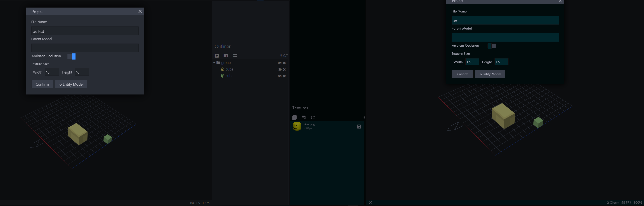Toggle Ambient Occlusion in left dialog
This screenshot has width=644, height=206.
(72, 56)
